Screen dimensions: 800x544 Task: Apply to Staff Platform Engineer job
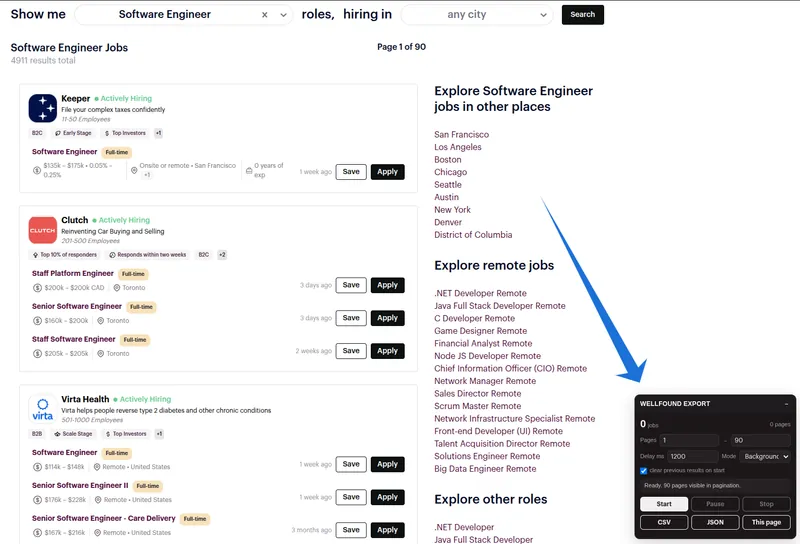387,285
